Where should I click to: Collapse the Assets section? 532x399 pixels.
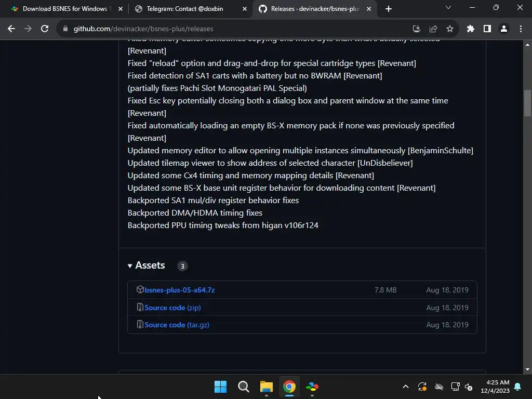tap(146, 265)
